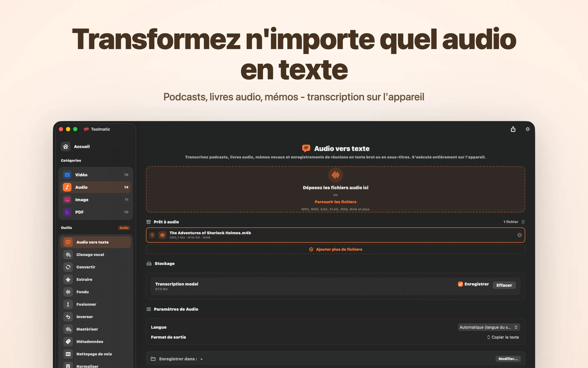Click the audio file drop zone
The height and width of the screenshot is (368, 588).
pos(335,189)
